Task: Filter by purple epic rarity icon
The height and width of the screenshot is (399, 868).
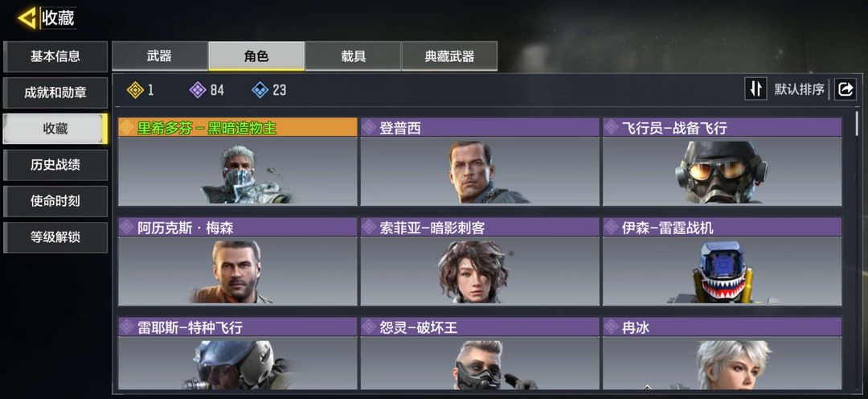Action: (x=198, y=90)
